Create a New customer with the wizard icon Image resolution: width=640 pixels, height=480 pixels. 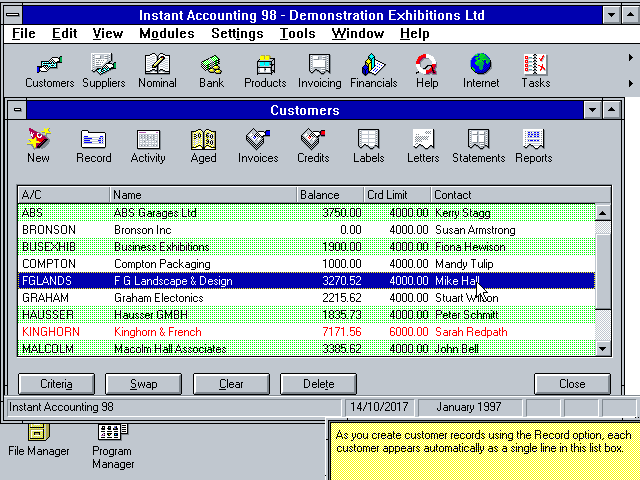[x=38, y=146]
